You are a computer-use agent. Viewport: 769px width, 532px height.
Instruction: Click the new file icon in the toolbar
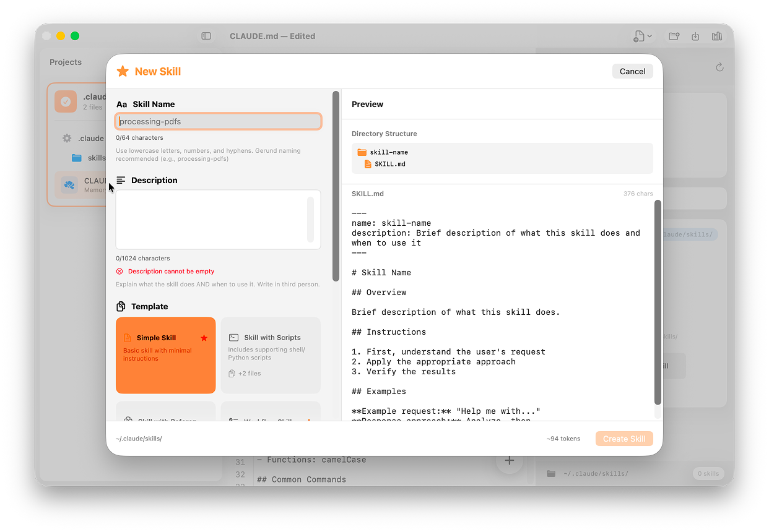pyautogui.click(x=638, y=36)
